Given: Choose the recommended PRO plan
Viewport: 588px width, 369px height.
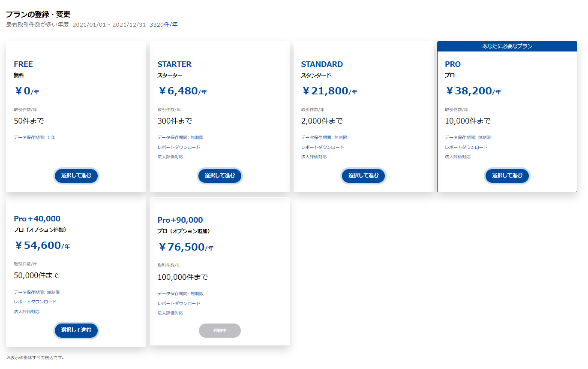Looking at the screenshot, I should click(x=507, y=175).
